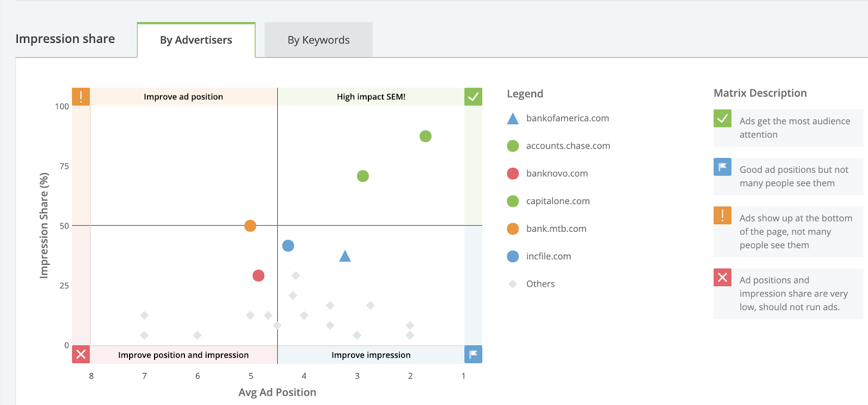This screenshot has width=868, height=405.
Task: Click the incfile.com legend label
Action: point(548,256)
